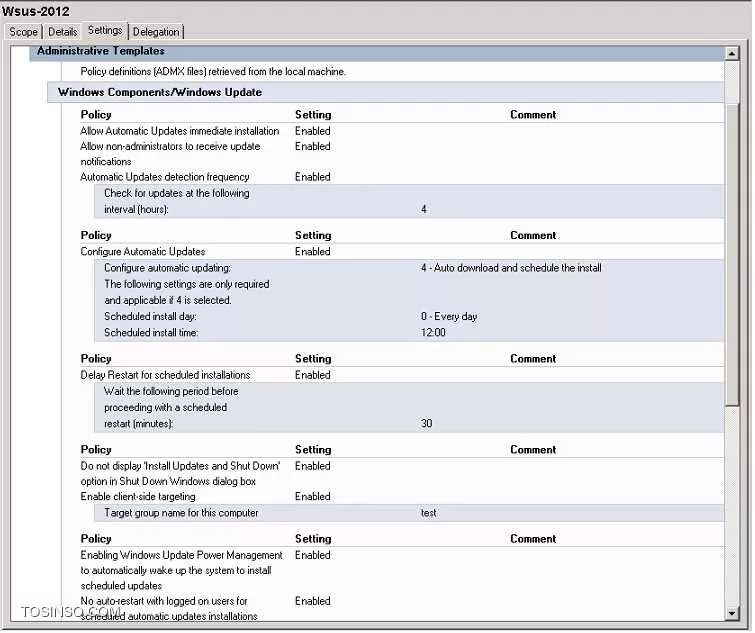Click 'Check for updates at the following interval' row
This screenshot has height=633, width=755.
(409, 202)
